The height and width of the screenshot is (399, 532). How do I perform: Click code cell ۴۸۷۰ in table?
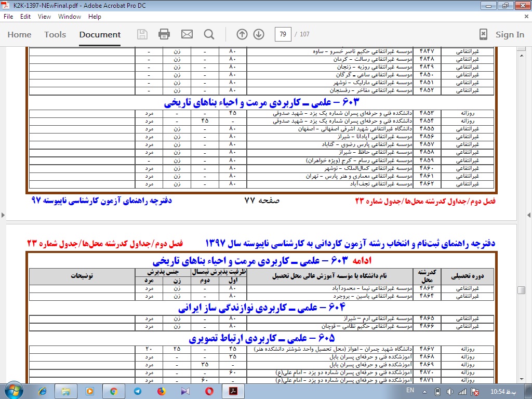tap(427, 372)
